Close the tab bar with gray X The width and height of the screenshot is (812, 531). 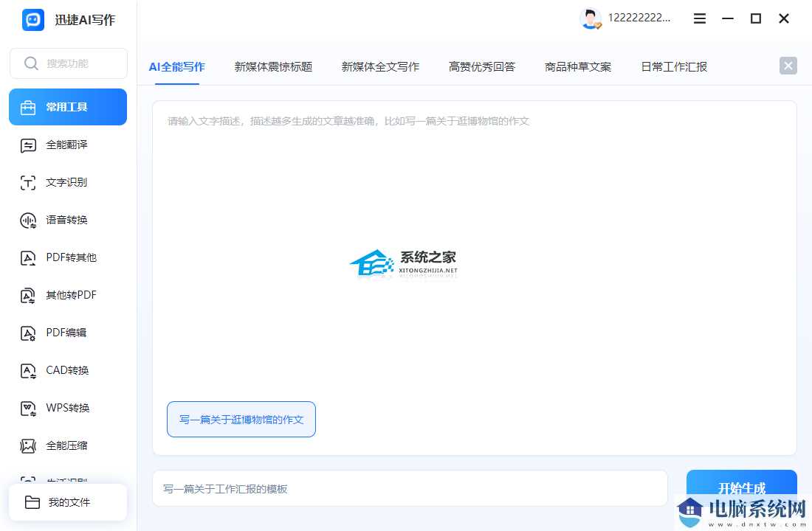point(788,66)
